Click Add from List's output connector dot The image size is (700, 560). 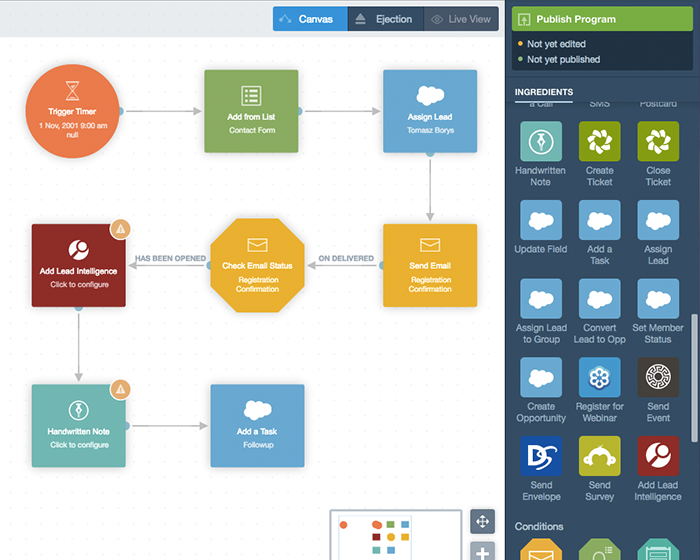click(x=300, y=111)
